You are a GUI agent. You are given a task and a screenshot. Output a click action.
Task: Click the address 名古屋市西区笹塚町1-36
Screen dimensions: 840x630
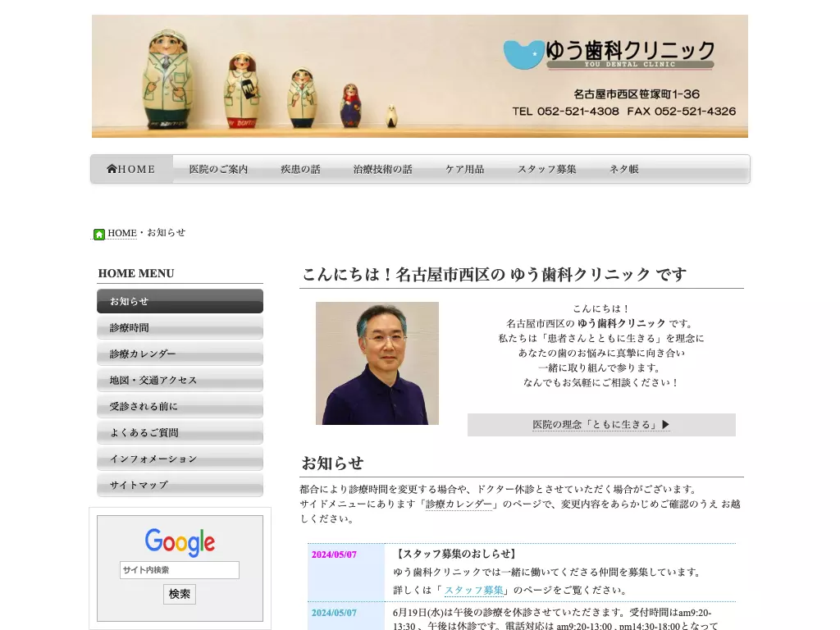click(x=637, y=94)
